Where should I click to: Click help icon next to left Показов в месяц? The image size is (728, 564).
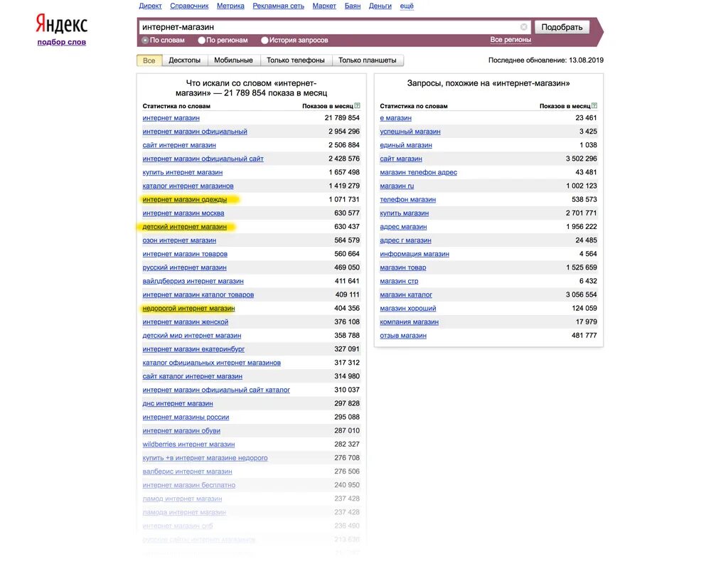click(357, 106)
